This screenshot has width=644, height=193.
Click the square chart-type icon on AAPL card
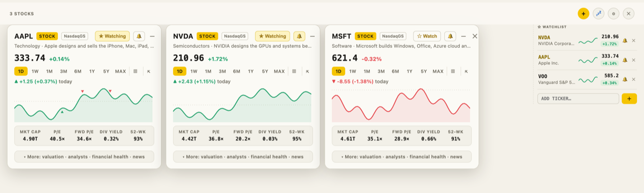click(x=135, y=71)
